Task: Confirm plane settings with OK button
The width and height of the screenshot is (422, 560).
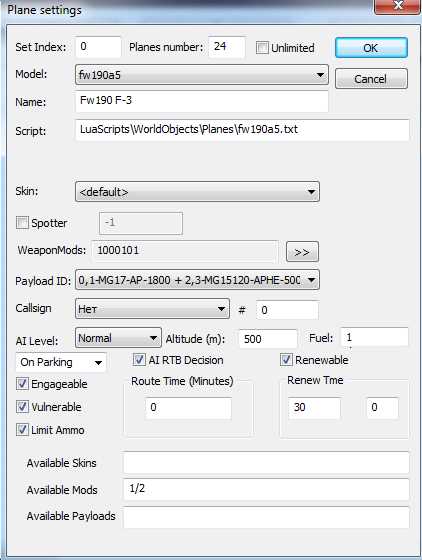Action: coord(371,48)
